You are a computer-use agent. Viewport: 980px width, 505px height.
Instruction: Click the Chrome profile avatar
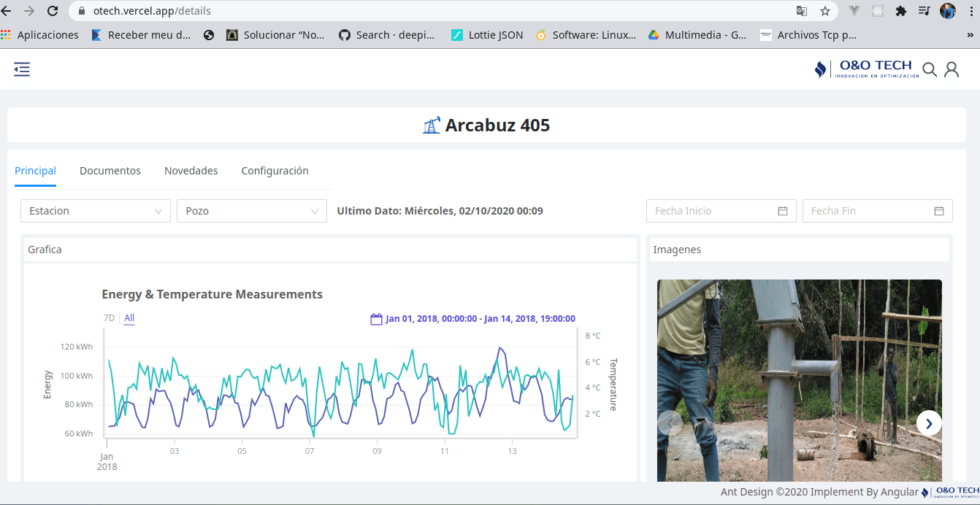click(948, 11)
